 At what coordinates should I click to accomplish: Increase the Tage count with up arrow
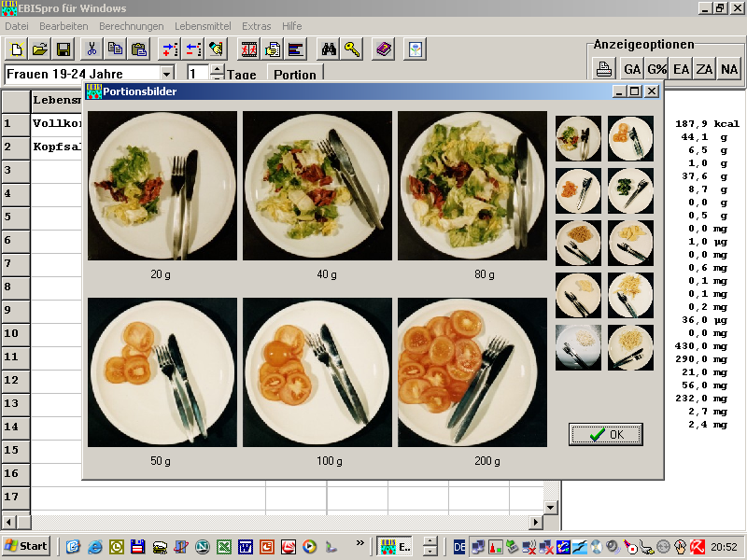218,69
